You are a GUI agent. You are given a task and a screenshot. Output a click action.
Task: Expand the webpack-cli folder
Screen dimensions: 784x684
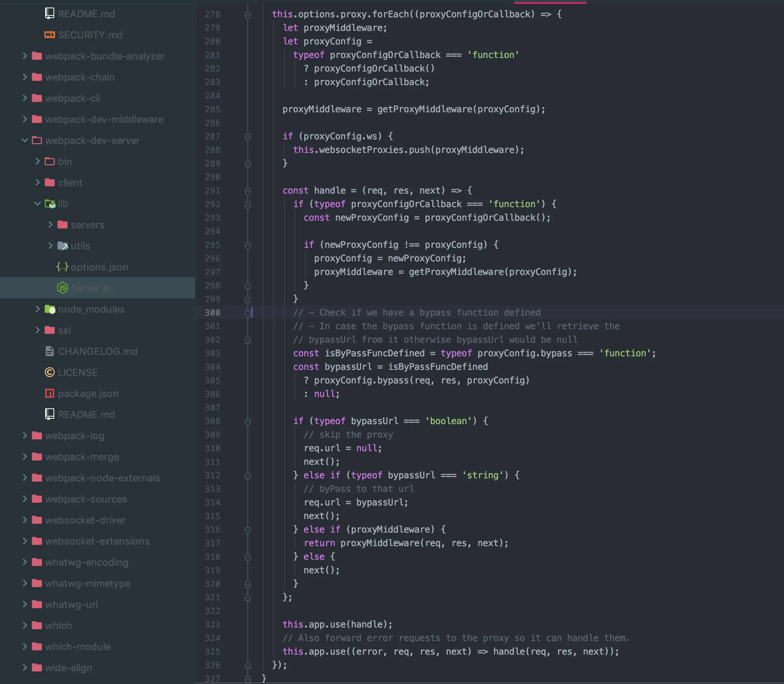point(25,98)
